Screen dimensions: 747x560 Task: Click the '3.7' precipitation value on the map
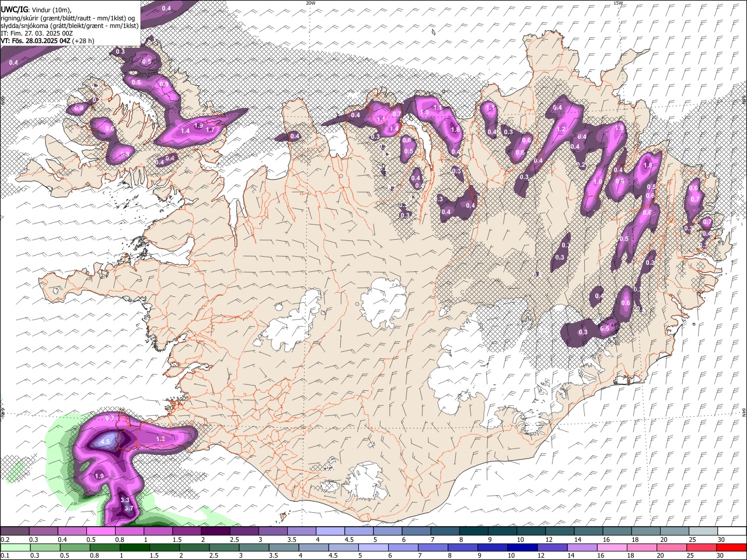click(x=129, y=509)
